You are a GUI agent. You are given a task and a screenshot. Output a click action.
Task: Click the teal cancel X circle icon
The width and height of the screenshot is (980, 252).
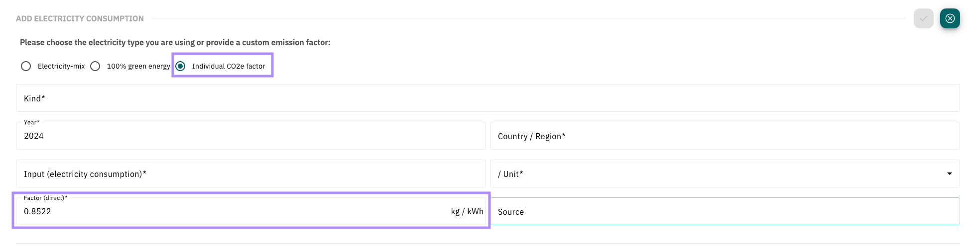pos(950,18)
